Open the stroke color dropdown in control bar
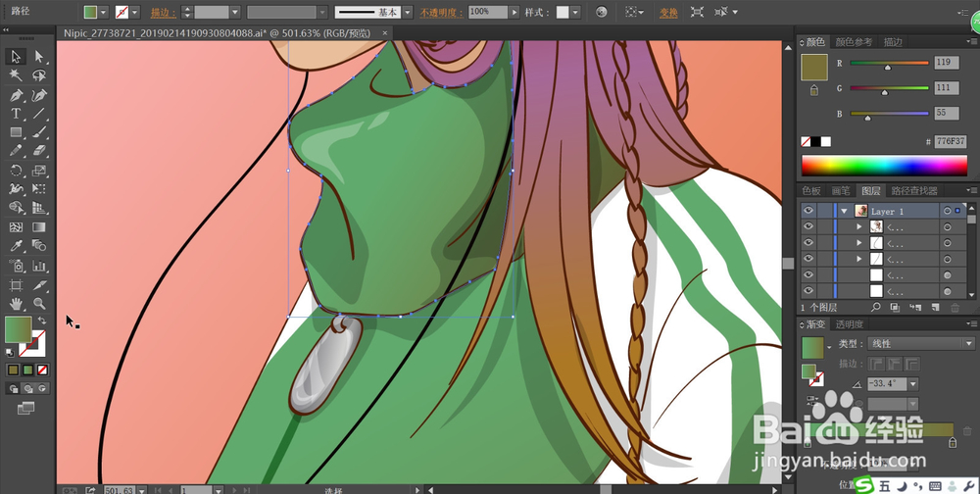 pos(135,12)
